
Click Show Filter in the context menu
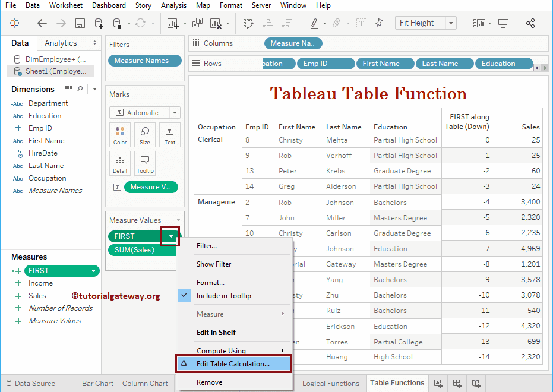point(218,264)
